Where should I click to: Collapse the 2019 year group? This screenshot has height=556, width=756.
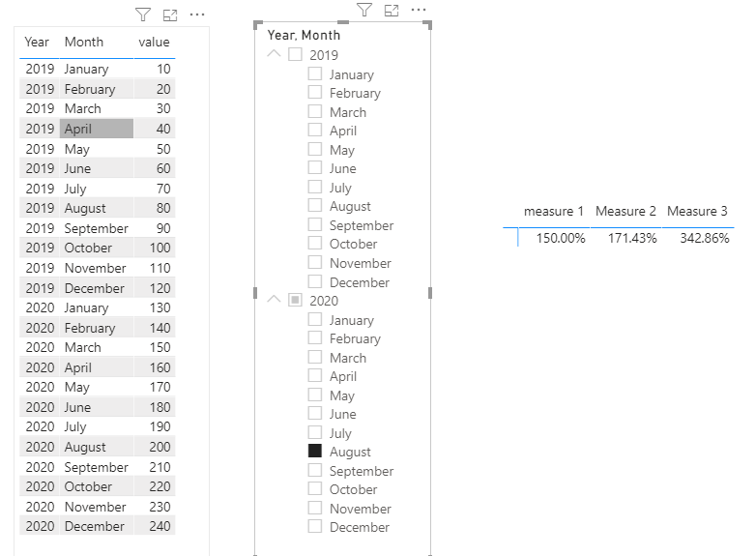click(x=274, y=53)
